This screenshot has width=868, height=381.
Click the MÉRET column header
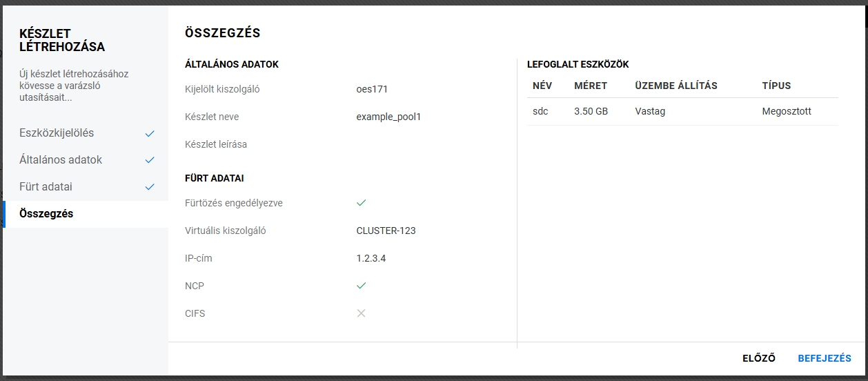point(591,86)
